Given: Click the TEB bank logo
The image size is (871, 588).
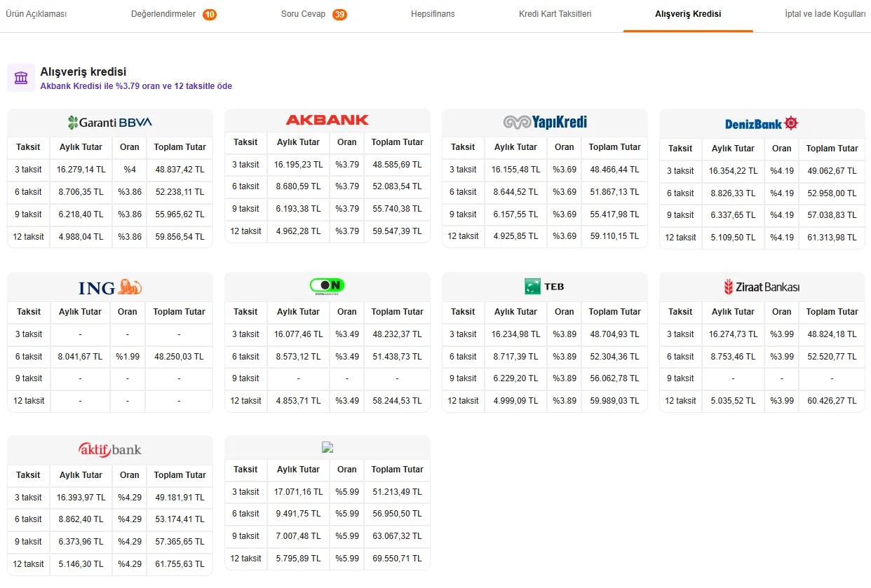Looking at the screenshot, I should point(544,286).
